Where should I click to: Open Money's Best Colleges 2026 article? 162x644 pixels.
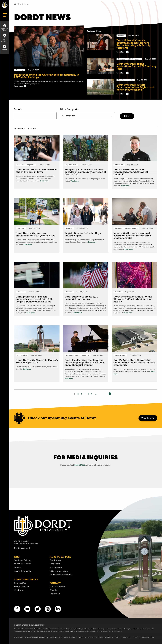pyautogui.click(x=37, y=361)
